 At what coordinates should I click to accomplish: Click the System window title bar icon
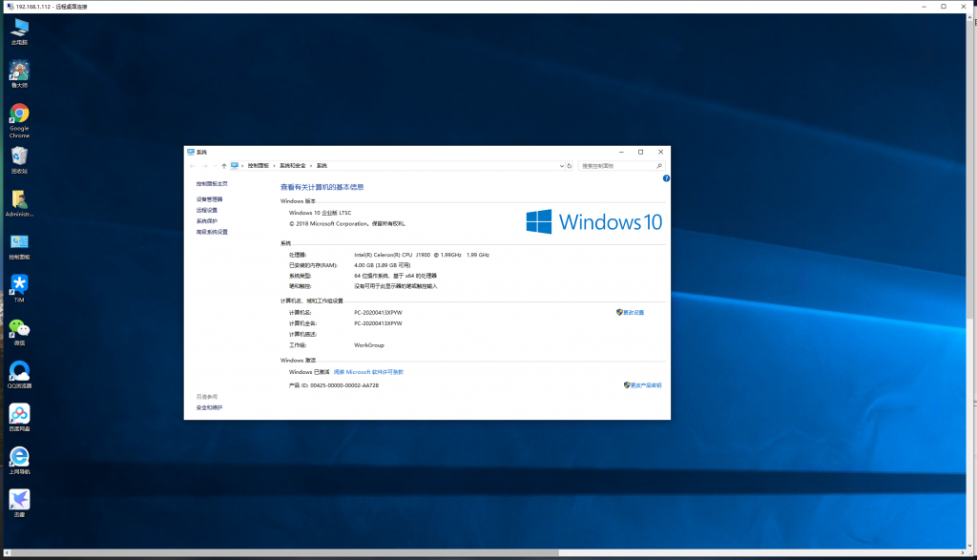tap(191, 152)
